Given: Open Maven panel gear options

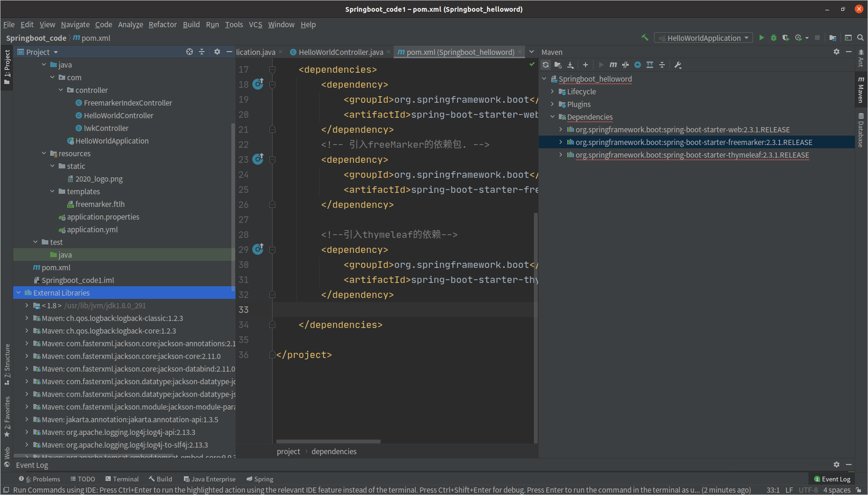Looking at the screenshot, I should 837,52.
